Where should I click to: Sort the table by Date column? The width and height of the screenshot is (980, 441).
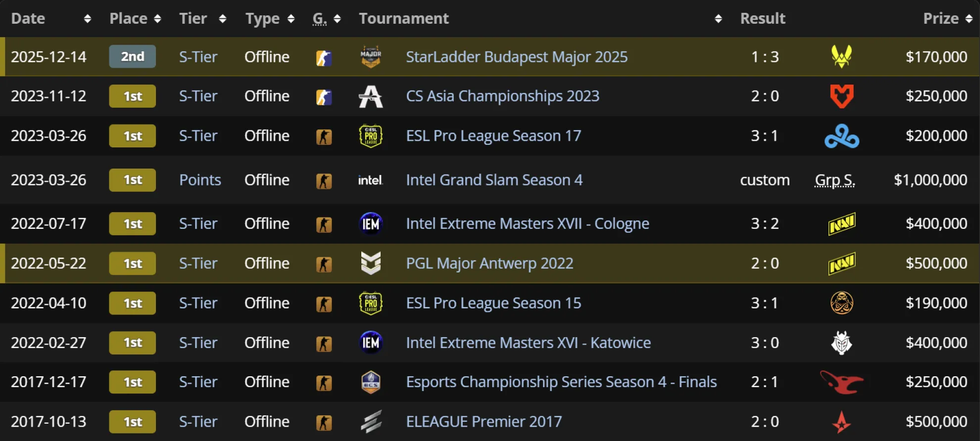[88, 19]
